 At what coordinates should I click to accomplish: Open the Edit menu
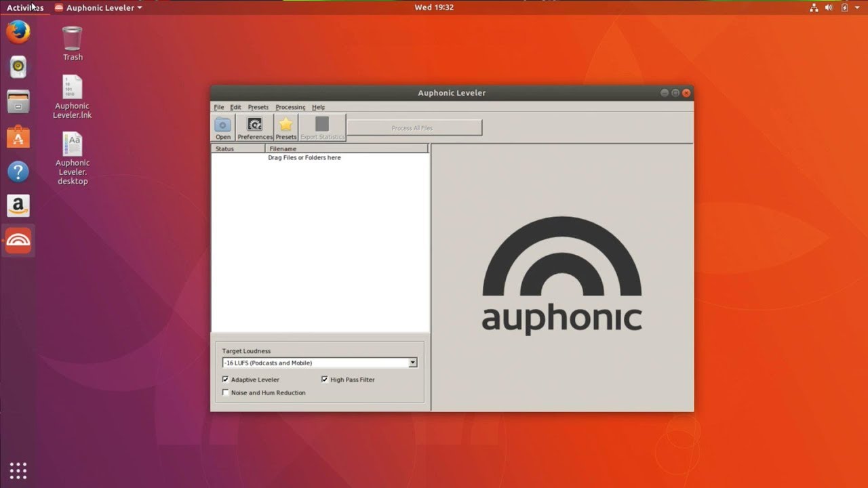[x=235, y=107]
